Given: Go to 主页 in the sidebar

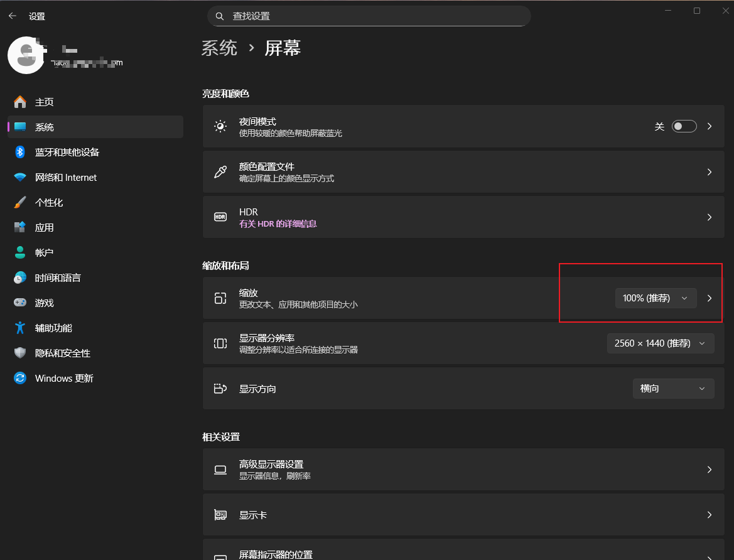Looking at the screenshot, I should [95, 102].
